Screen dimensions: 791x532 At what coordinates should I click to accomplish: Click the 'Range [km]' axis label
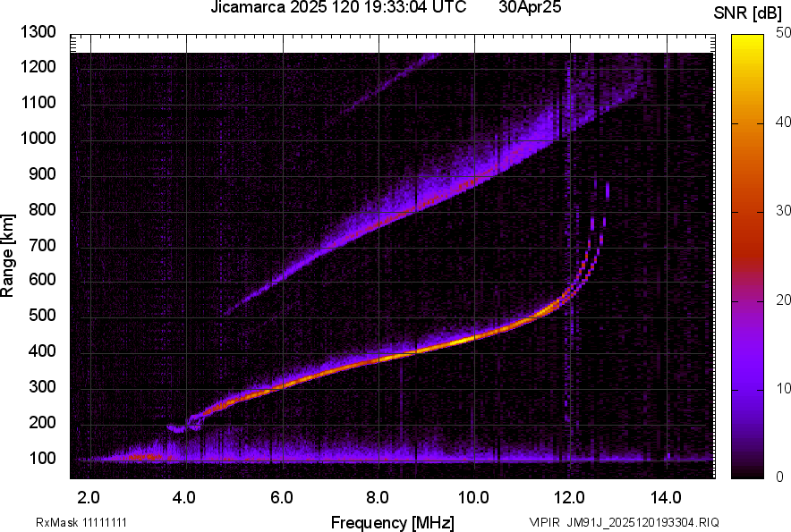pyautogui.click(x=7, y=256)
